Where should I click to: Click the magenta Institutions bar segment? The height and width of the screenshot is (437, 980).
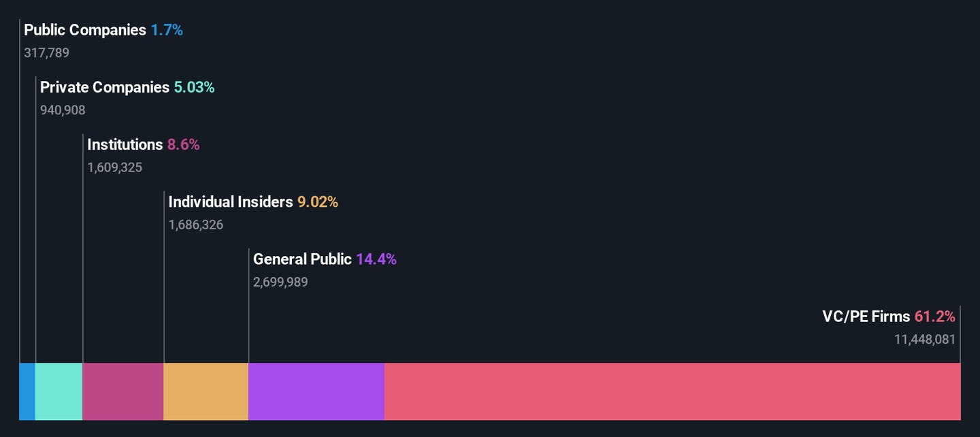(122, 391)
